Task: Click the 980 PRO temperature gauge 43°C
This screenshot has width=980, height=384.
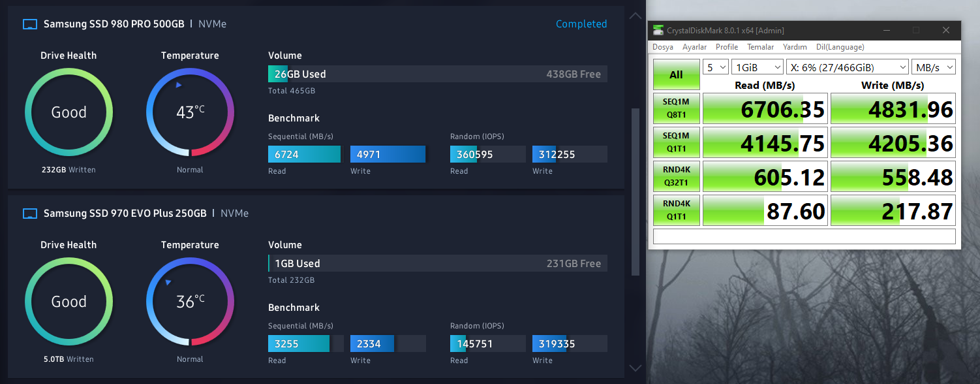Action: [190, 112]
